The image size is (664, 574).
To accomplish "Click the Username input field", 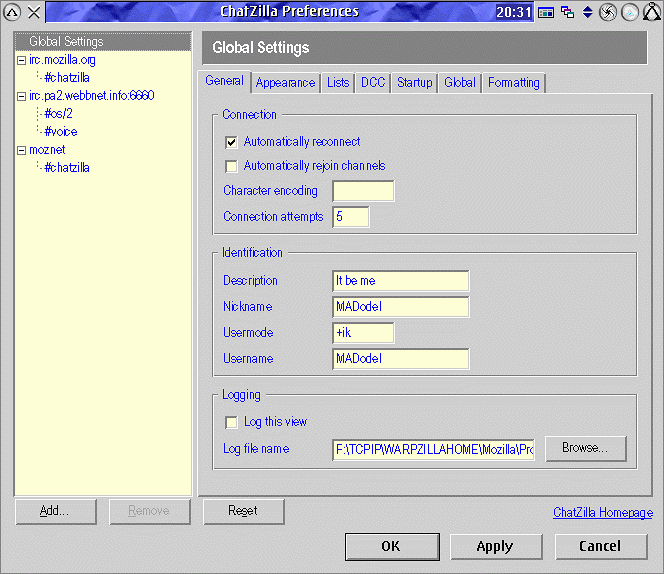I will (x=401, y=359).
